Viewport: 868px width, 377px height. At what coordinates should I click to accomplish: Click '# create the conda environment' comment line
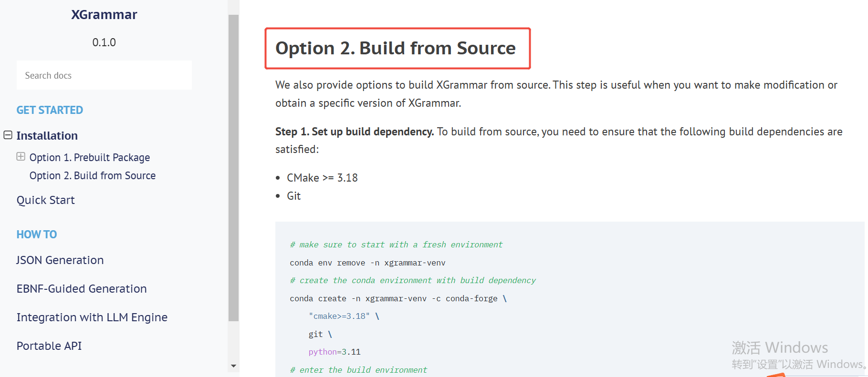tap(413, 280)
